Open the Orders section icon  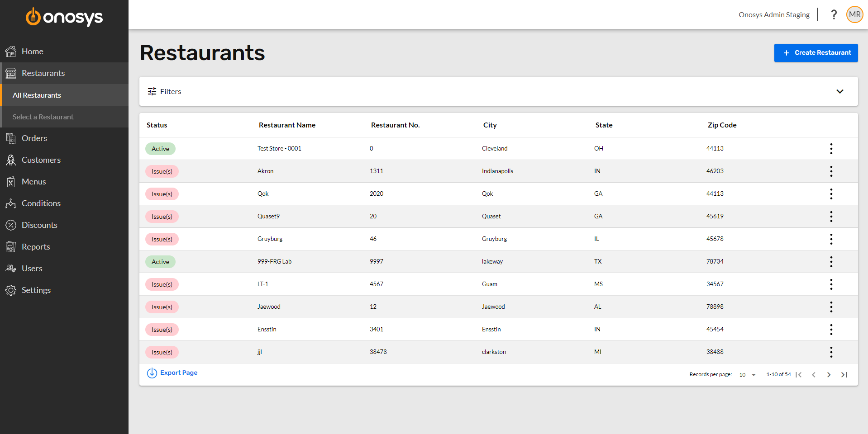pyautogui.click(x=11, y=138)
